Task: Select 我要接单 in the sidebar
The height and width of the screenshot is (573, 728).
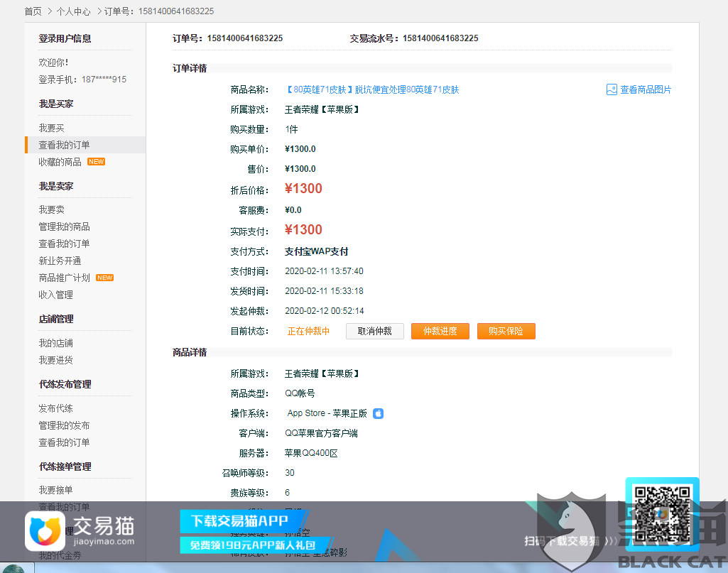Action: (55, 491)
